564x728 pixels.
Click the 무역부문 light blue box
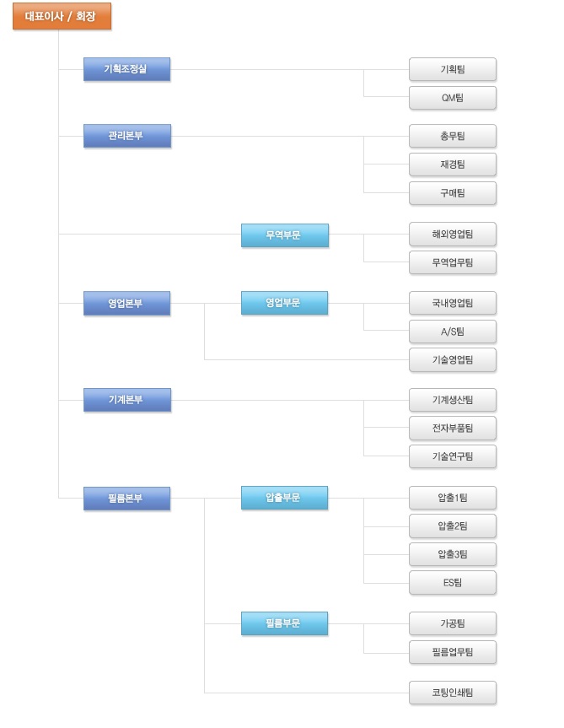click(x=285, y=235)
